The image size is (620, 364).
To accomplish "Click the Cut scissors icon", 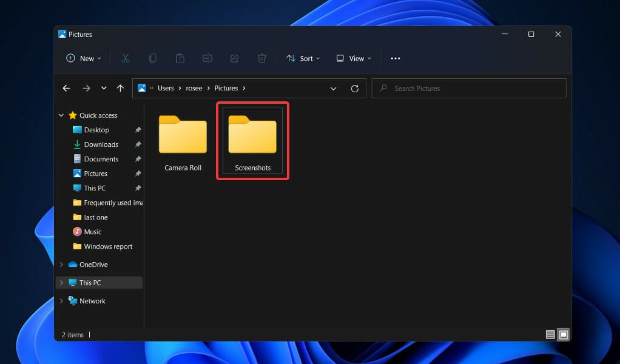I will [126, 58].
